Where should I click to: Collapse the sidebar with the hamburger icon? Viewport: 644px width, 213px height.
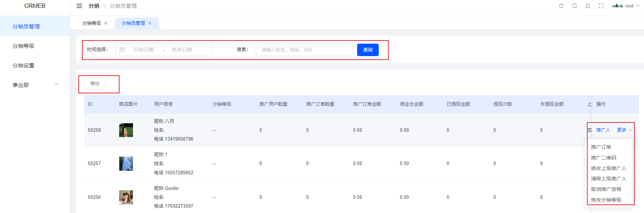click(x=79, y=6)
